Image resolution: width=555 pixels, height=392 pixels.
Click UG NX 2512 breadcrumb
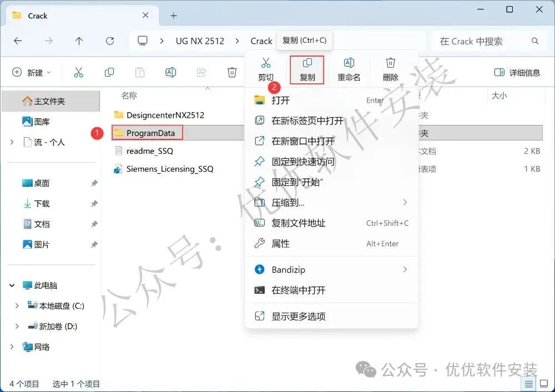(200, 41)
